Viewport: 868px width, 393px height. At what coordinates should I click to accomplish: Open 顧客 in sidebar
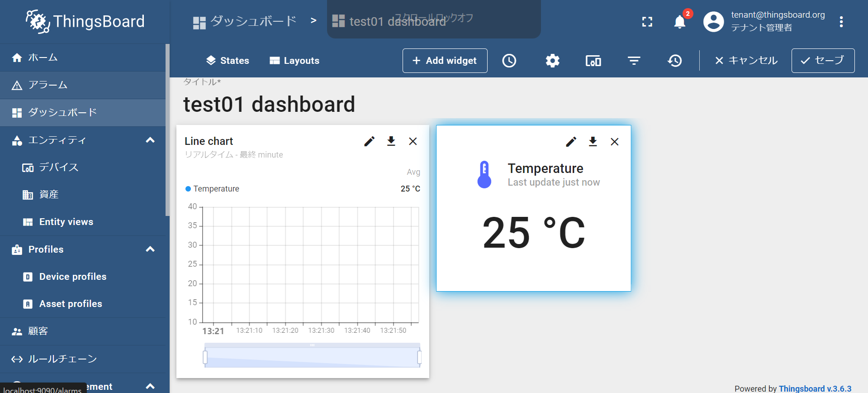(x=83, y=331)
